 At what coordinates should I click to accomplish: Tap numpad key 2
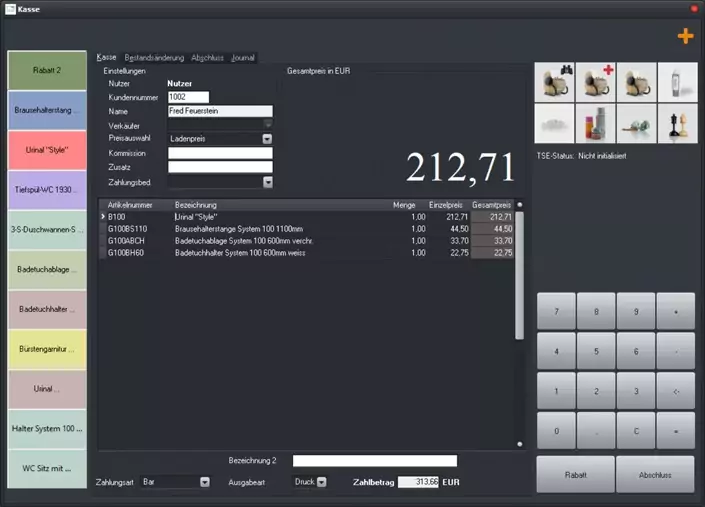596,391
